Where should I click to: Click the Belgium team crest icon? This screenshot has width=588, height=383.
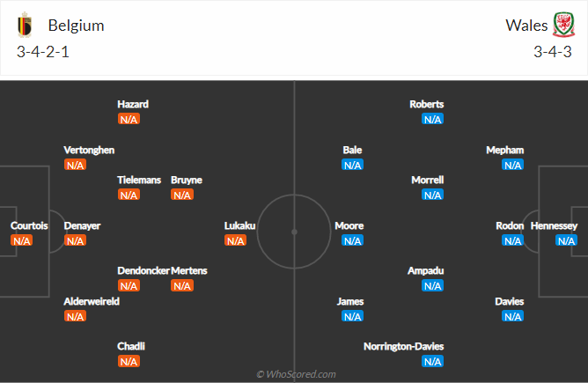24,25
